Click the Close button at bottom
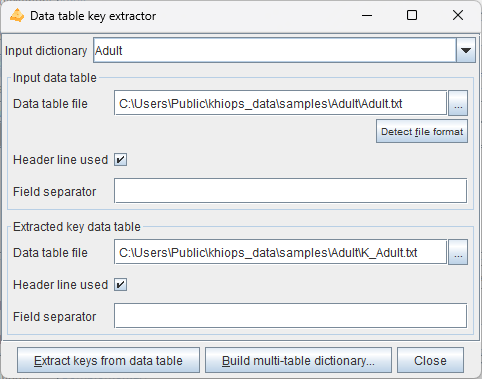 (x=430, y=360)
